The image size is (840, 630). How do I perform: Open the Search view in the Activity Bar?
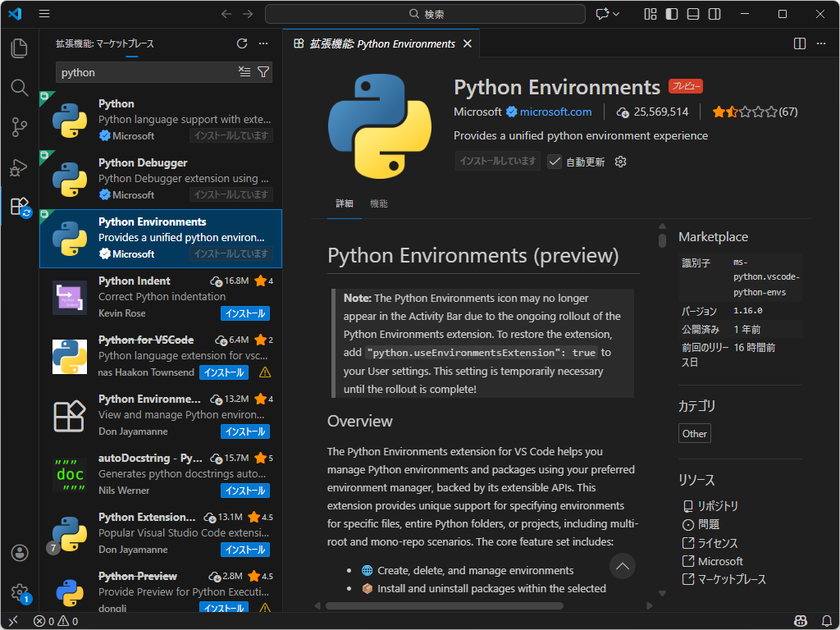point(19,88)
